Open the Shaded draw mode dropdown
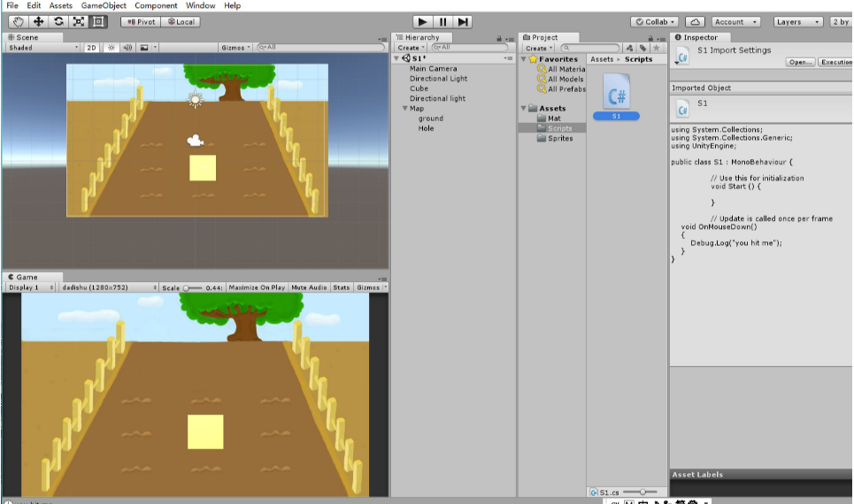This screenshot has width=854, height=504. point(43,48)
